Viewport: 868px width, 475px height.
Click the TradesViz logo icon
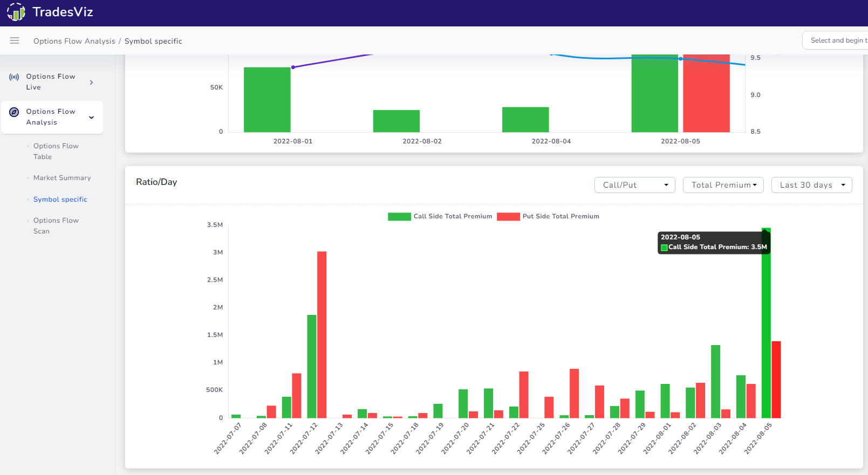(16, 12)
